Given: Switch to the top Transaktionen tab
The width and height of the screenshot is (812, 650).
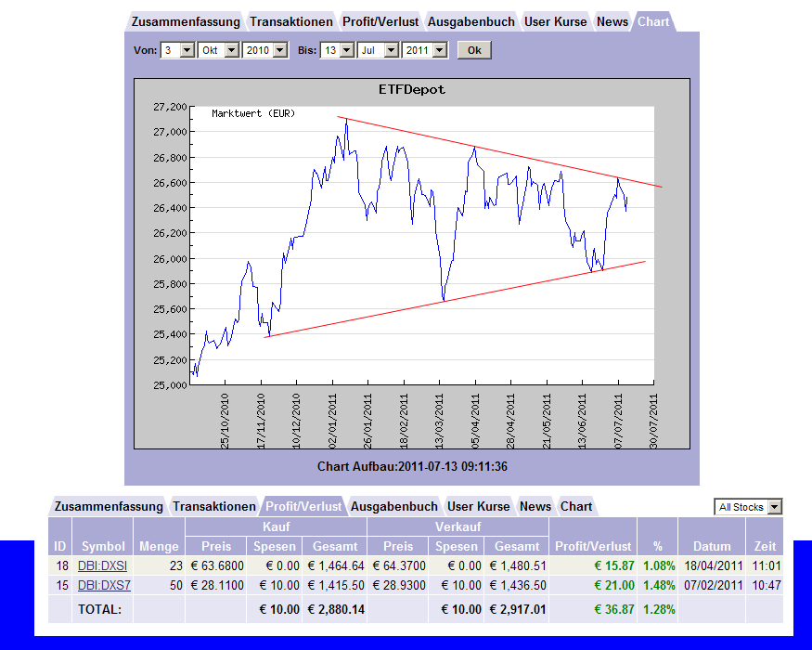Looking at the screenshot, I should tap(291, 21).
